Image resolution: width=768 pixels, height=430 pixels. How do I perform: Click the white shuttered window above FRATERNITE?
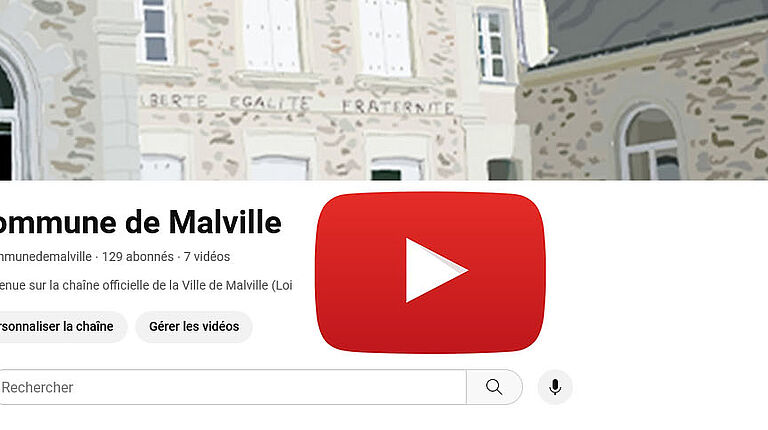[x=386, y=37]
